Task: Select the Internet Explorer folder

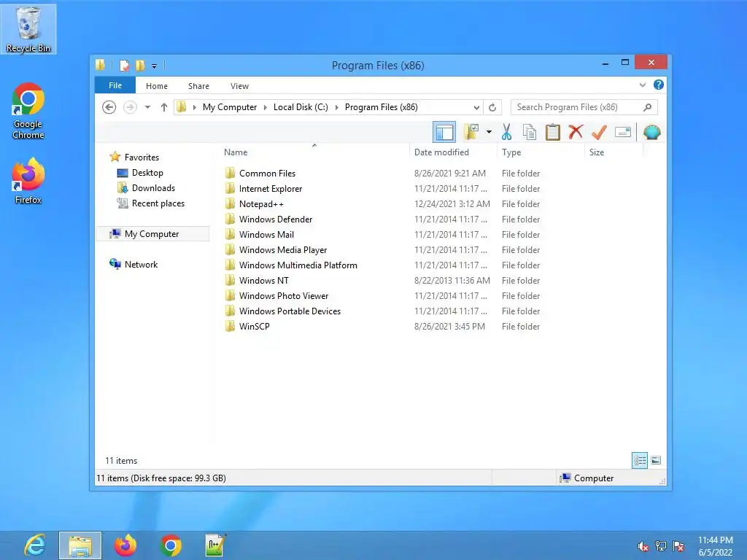Action: 271,189
